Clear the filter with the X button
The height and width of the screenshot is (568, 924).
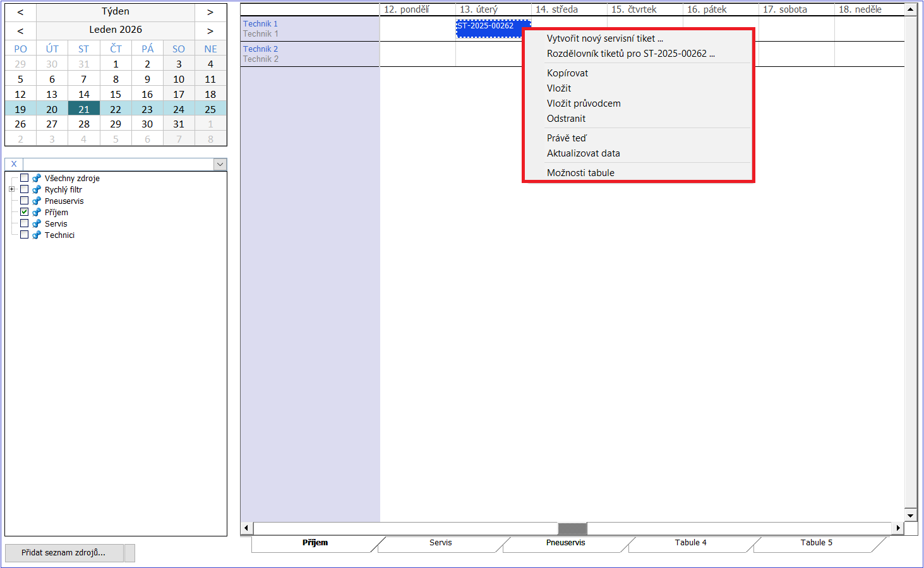click(14, 164)
